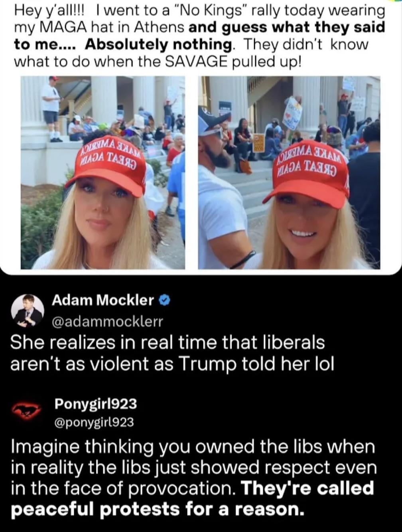The image size is (402, 532).
Task: Open the @adammocklerr handle link
Action: (107, 321)
